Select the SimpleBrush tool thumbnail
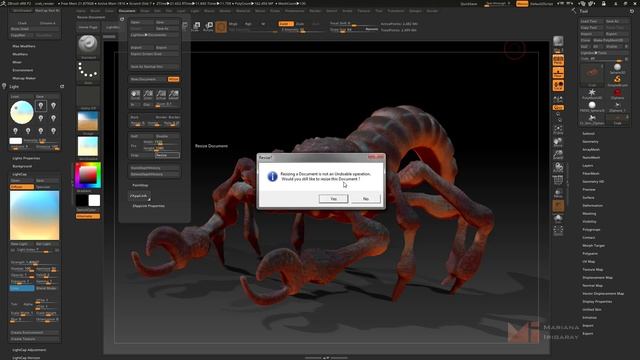This screenshot has height=360, width=640. 617,80
